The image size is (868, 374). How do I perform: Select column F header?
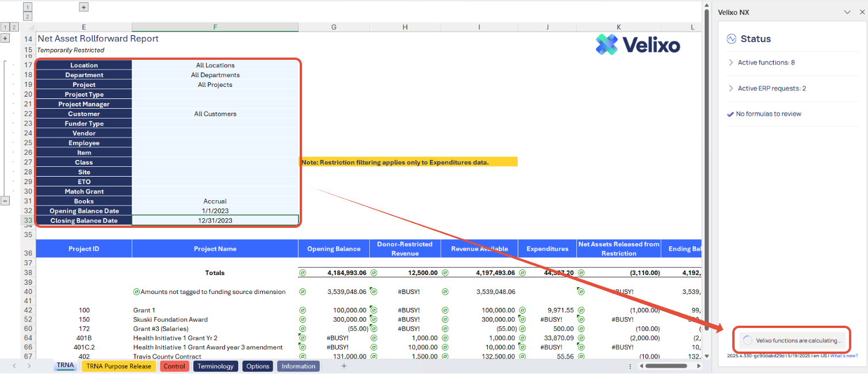(x=215, y=27)
